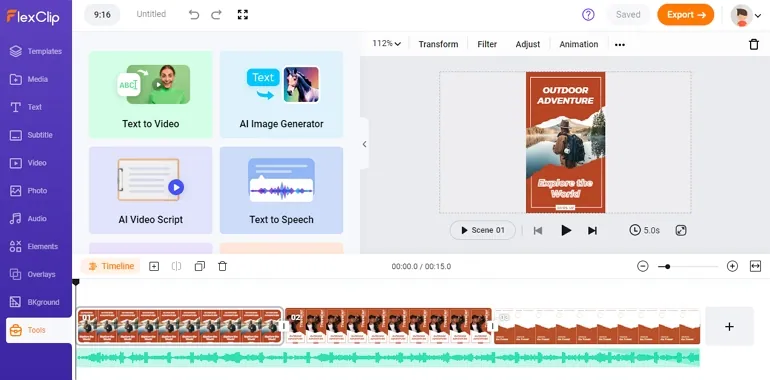Fit timeline to width icon
Screen dimensions: 770x380
[x=755, y=266]
